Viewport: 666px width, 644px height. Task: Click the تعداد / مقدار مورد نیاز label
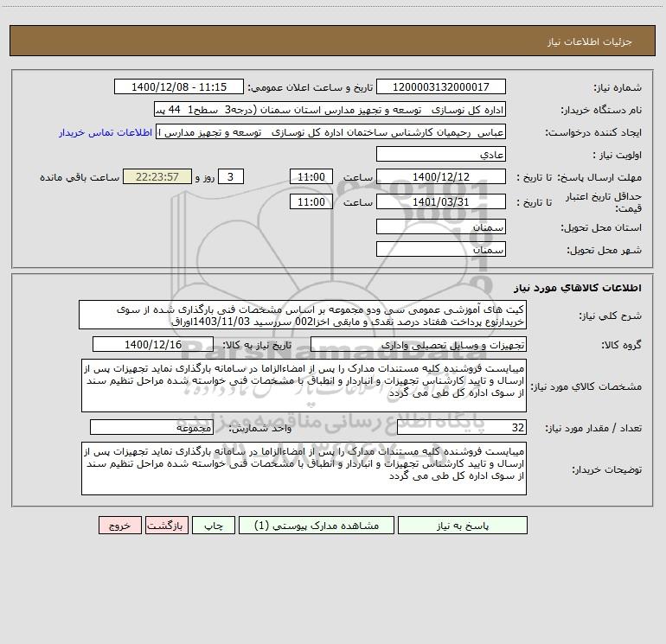point(593,428)
